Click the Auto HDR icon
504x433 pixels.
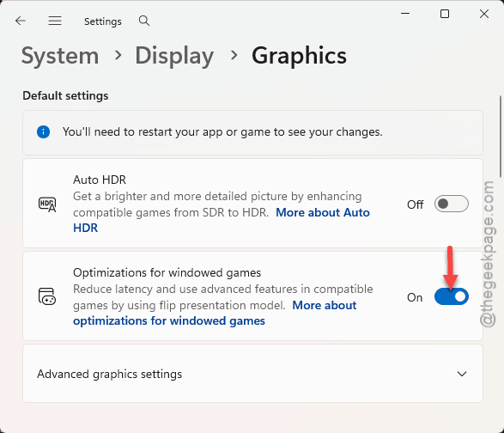[x=47, y=204]
